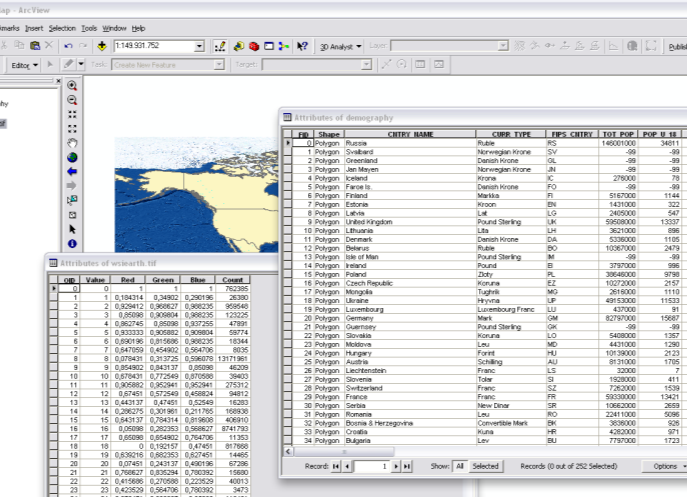Open the Tools menu
This screenshot has height=497, width=687.
pyautogui.click(x=89, y=28)
